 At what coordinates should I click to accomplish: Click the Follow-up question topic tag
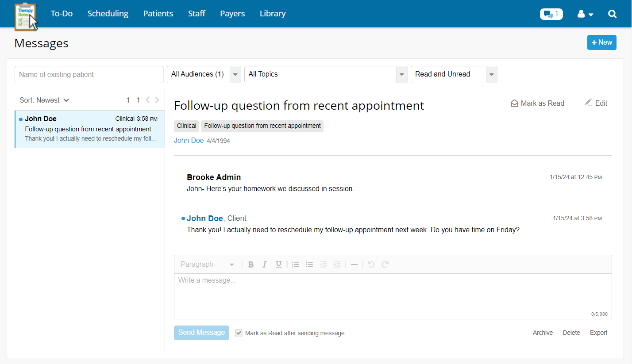pos(262,126)
